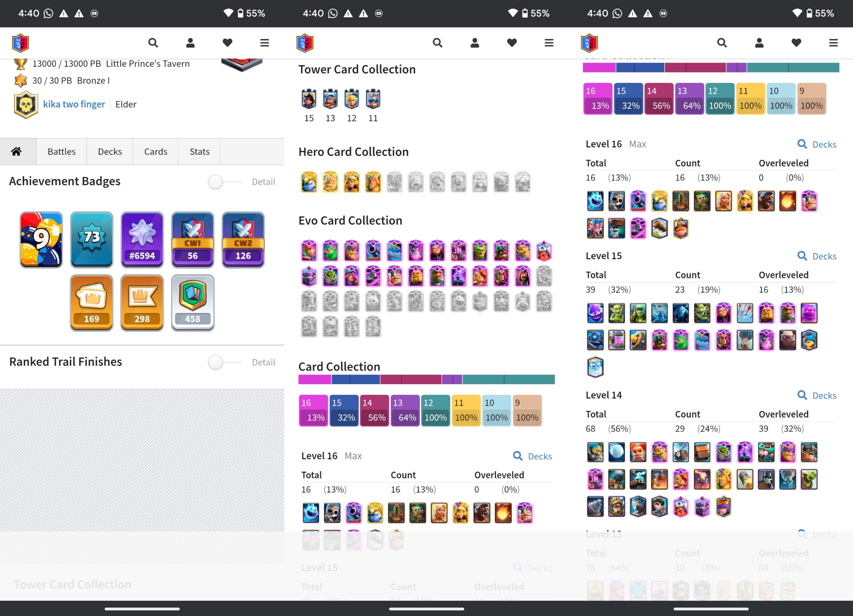The height and width of the screenshot is (616, 853).
Task: Go to the home tab with house icon
Action: pyautogui.click(x=17, y=152)
